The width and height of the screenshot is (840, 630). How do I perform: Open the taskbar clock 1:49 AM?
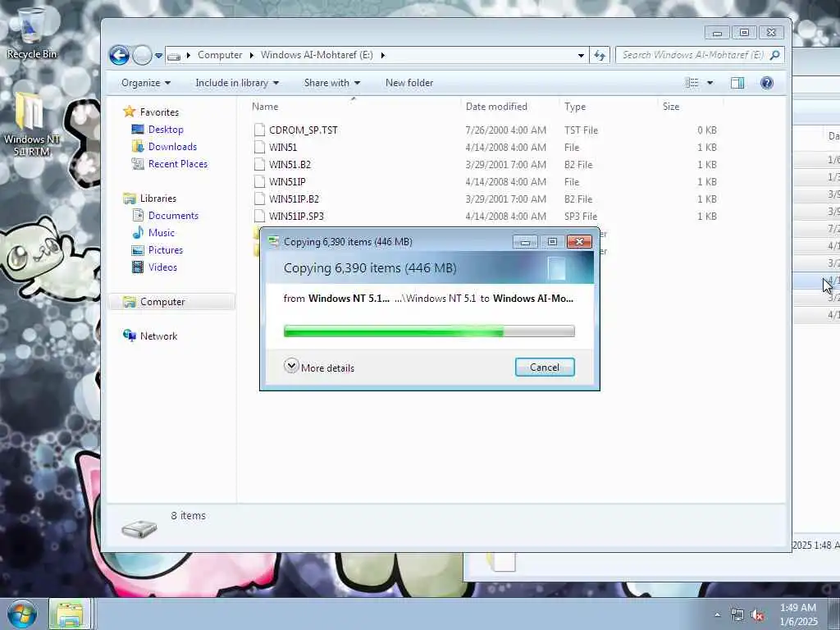click(x=798, y=614)
